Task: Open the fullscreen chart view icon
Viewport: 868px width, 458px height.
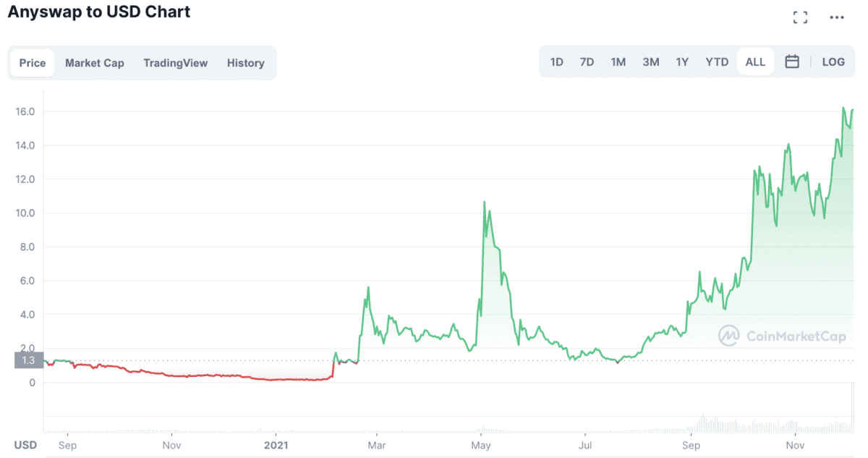Action: click(x=800, y=17)
